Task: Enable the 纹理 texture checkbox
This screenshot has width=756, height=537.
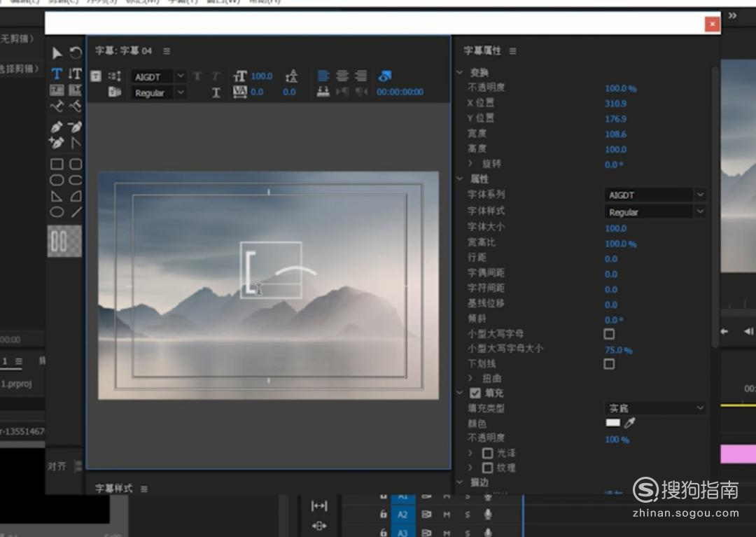Action: (487, 468)
